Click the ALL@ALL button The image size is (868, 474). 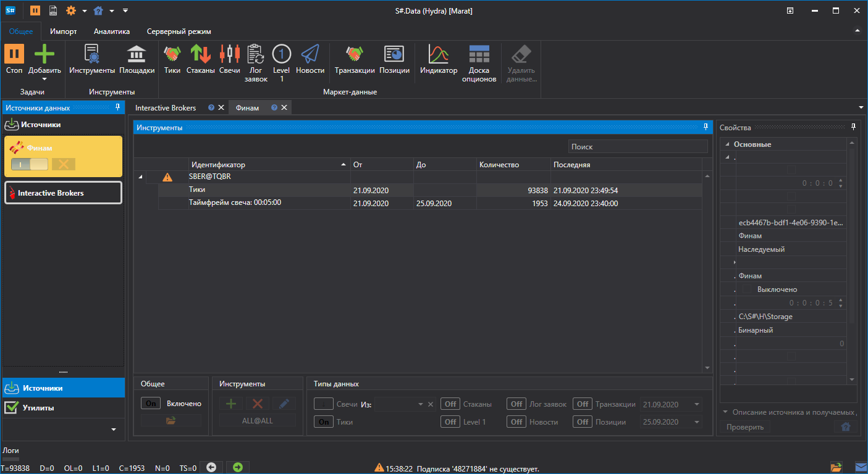[258, 420]
